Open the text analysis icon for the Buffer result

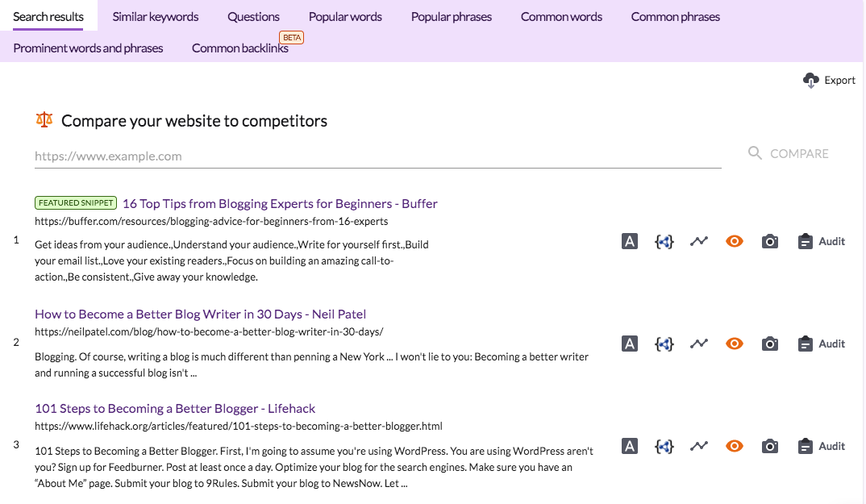pos(630,240)
